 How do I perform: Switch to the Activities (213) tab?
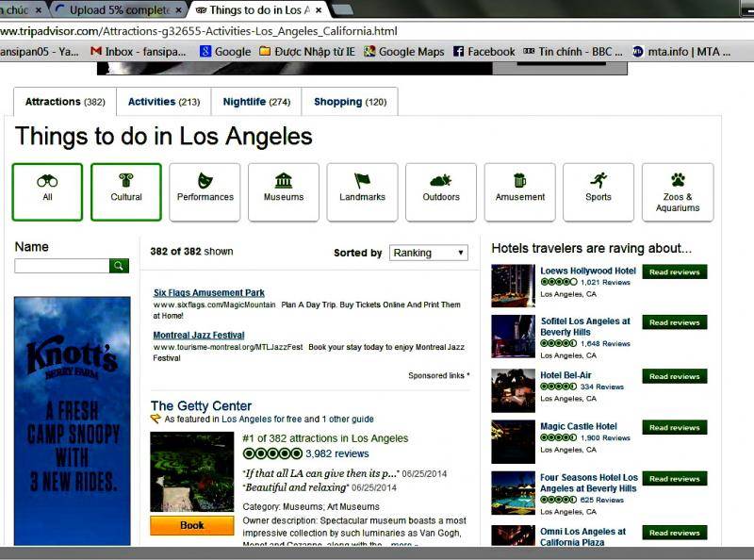point(163,102)
